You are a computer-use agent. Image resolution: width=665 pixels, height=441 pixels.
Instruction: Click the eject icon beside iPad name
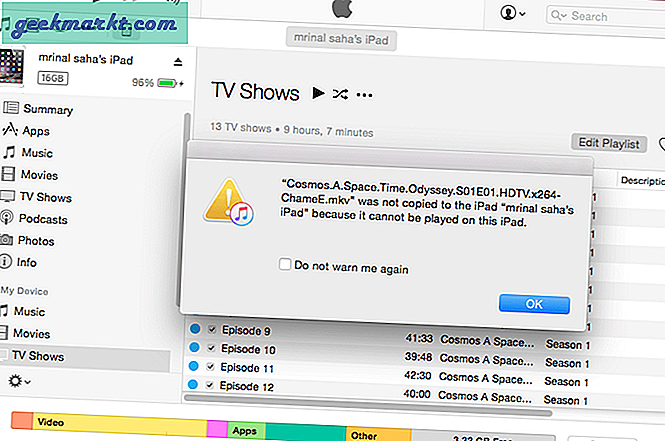pyautogui.click(x=178, y=61)
